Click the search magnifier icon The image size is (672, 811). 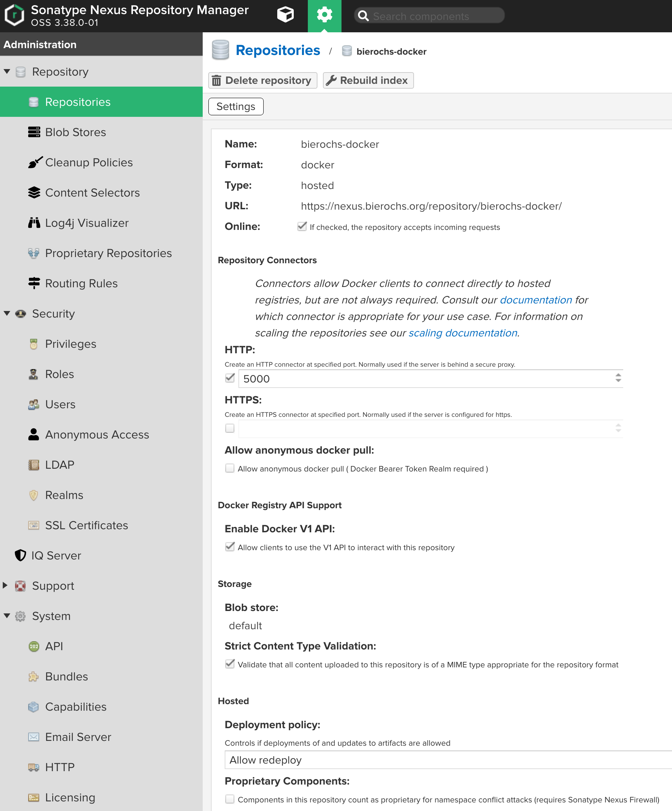coord(363,16)
